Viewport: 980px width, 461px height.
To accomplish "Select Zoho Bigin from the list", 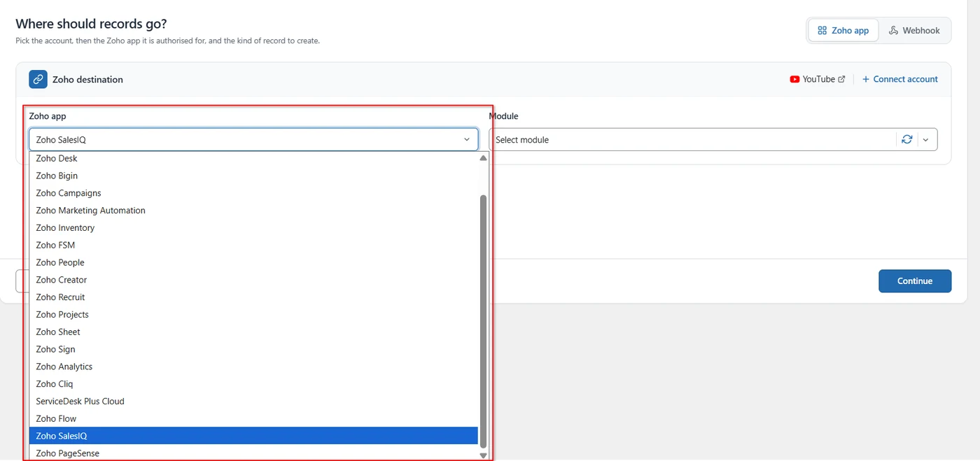I will 253,176.
